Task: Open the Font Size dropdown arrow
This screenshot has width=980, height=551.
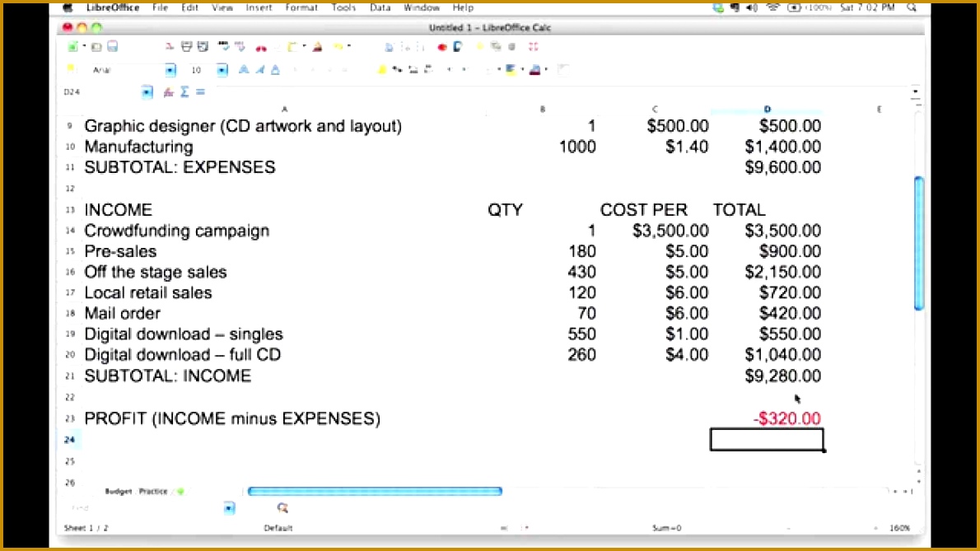Action: (222, 70)
